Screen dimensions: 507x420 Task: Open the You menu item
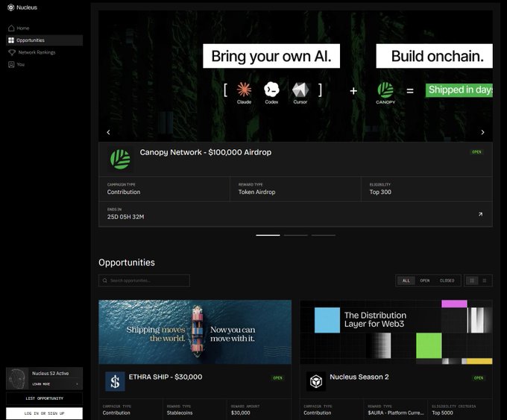pyautogui.click(x=44, y=64)
